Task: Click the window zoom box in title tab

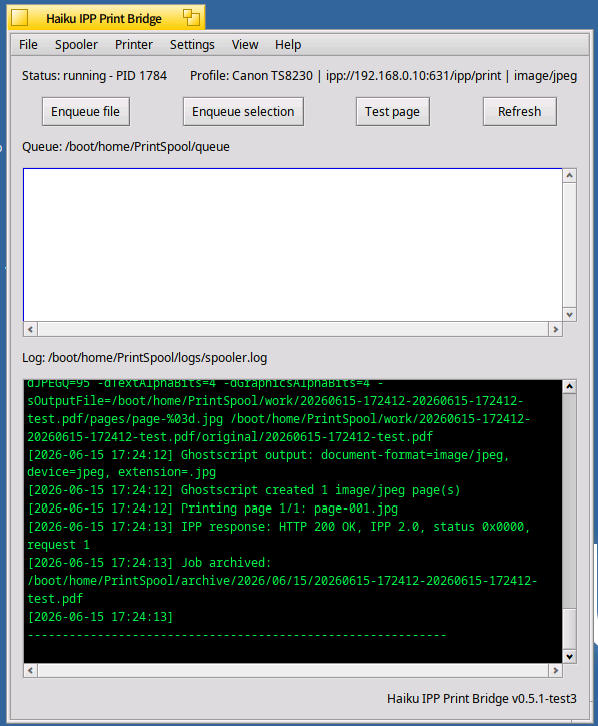Action: click(191, 18)
